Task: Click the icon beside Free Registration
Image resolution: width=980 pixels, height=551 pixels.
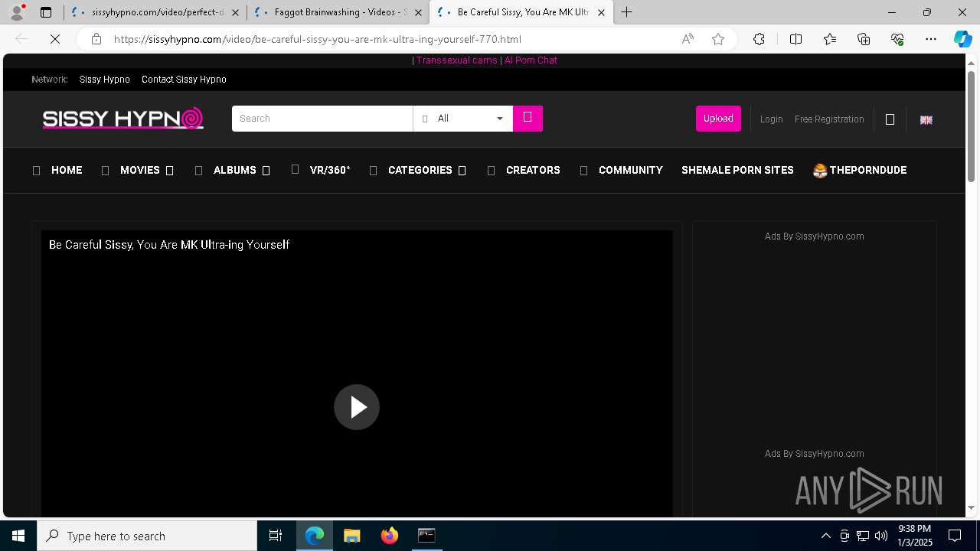Action: (x=890, y=119)
